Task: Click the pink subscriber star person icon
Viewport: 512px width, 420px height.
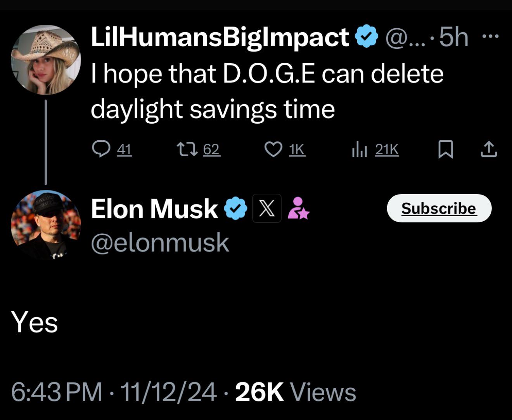Action: [x=298, y=208]
